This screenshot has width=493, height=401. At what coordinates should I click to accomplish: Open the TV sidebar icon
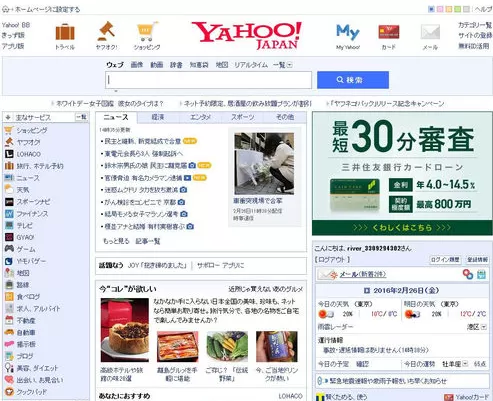[x=9, y=225]
